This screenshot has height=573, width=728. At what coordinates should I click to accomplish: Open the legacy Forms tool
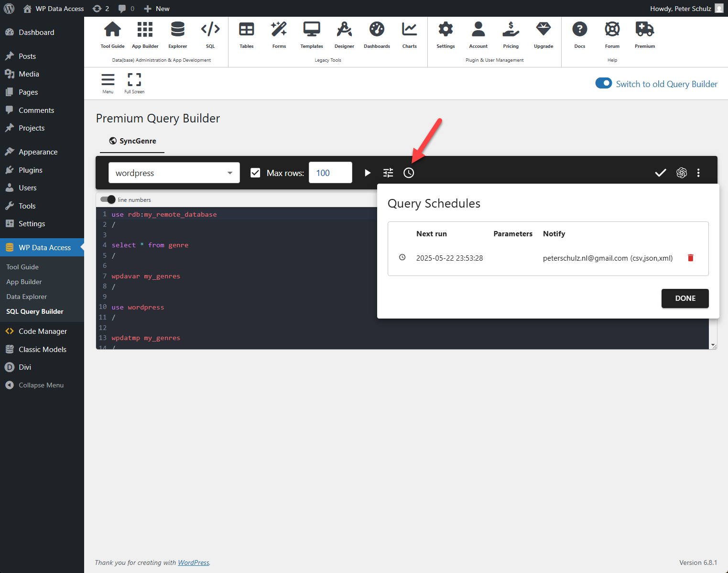click(x=279, y=30)
